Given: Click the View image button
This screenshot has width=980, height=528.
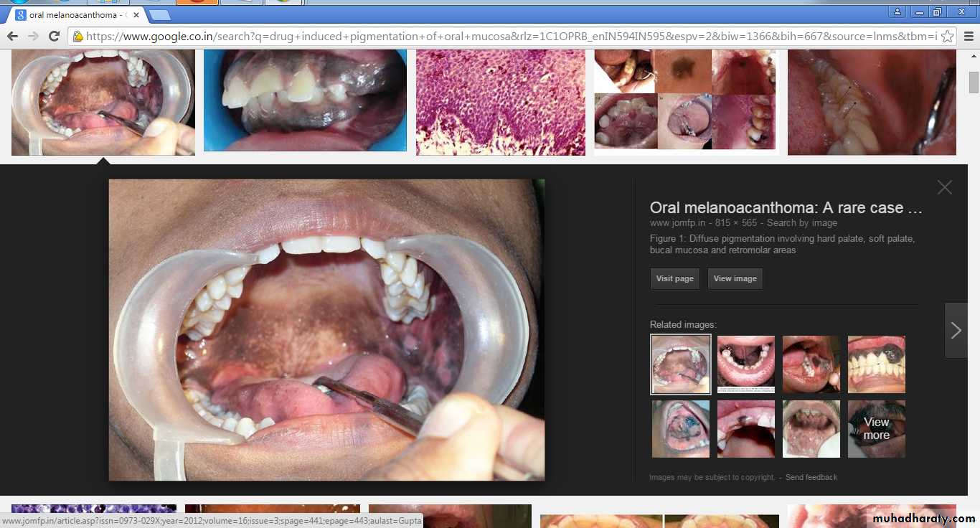Looking at the screenshot, I should click(x=735, y=279).
